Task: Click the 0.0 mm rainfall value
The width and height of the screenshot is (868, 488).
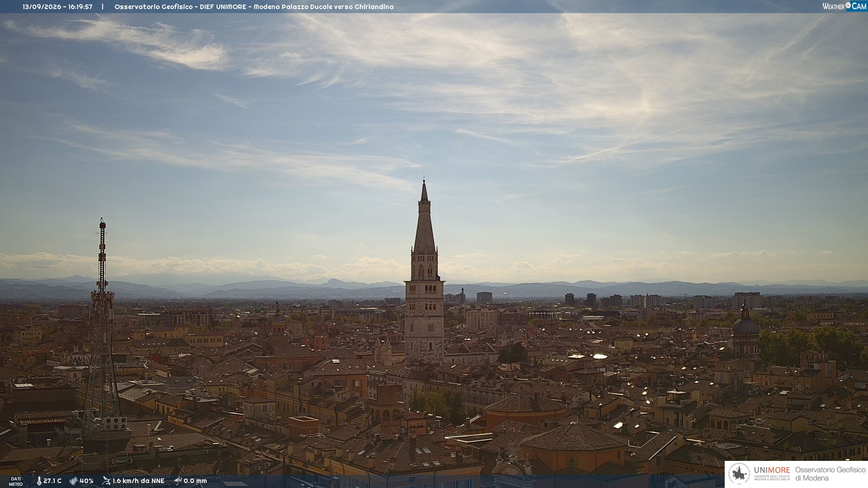Action: point(195,481)
